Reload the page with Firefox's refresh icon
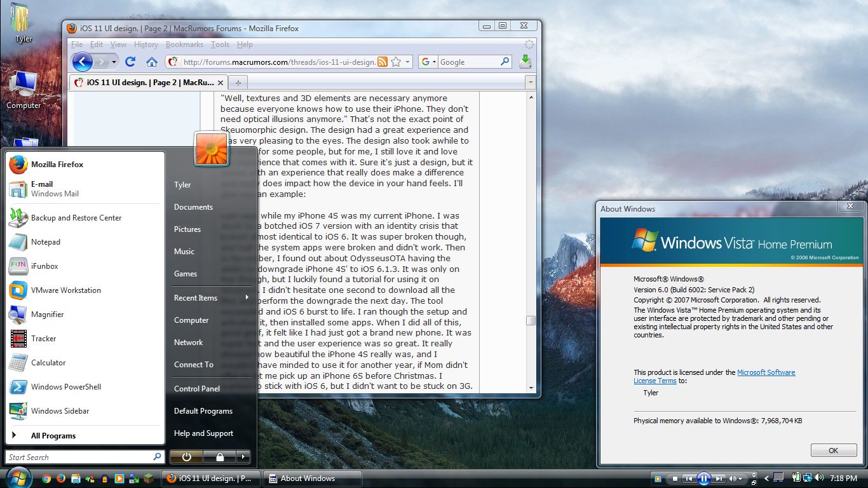 [130, 62]
